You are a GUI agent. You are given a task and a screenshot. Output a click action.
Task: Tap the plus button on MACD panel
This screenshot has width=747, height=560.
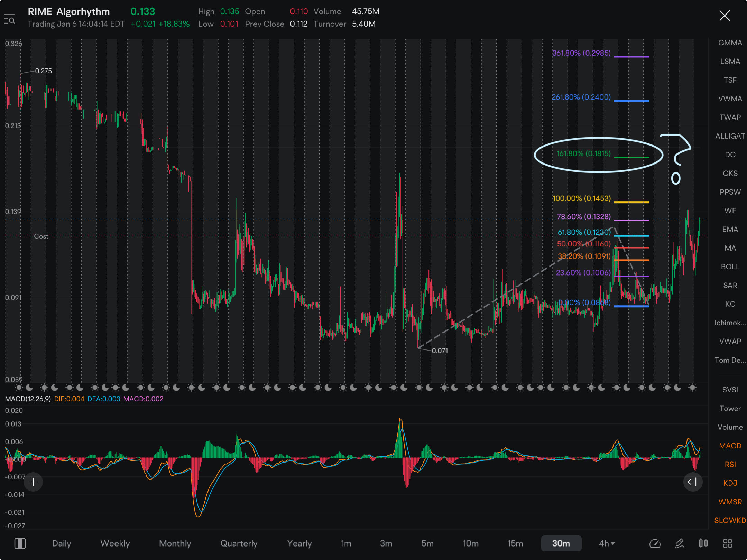click(33, 482)
